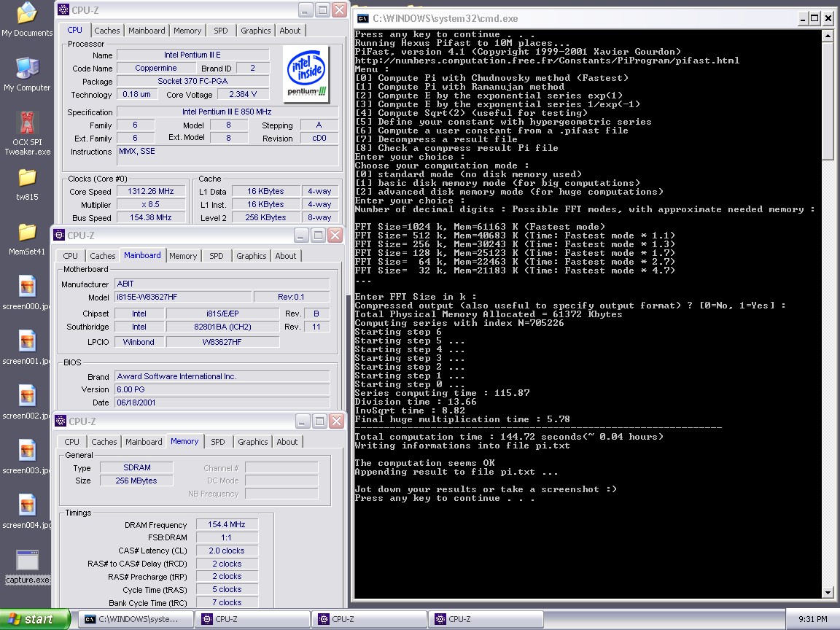Select the SPD tab in the Memory CPU-Z window
Screen dimensions: 840x630
click(x=218, y=442)
